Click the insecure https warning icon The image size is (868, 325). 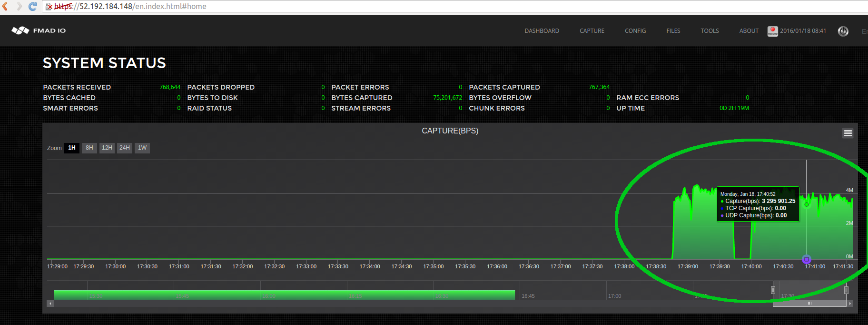point(49,6)
